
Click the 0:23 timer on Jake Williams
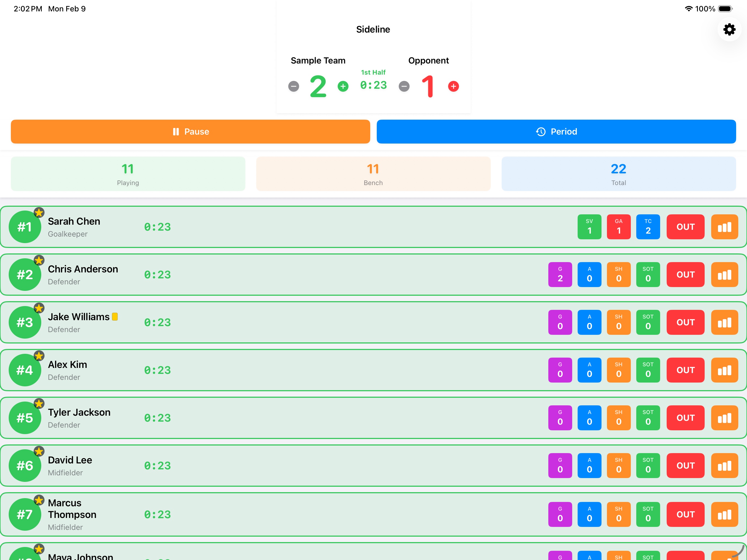click(x=157, y=322)
